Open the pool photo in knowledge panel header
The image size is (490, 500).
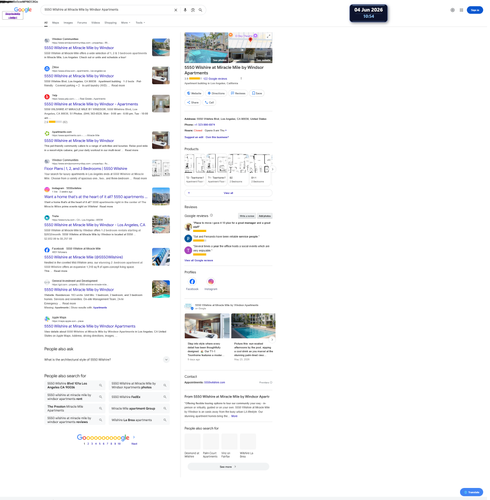click(206, 47)
